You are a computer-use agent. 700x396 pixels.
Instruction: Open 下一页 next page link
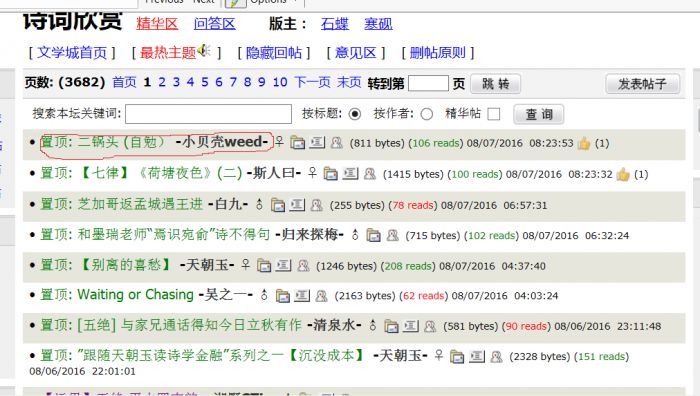point(312,82)
